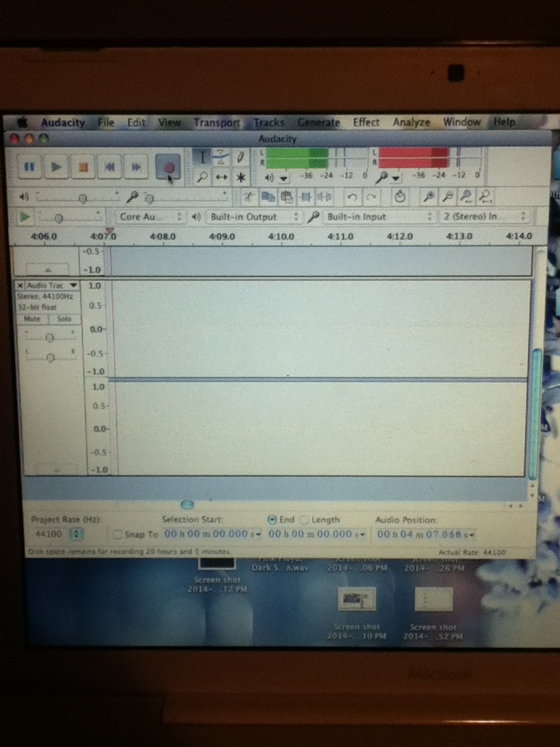Open the Window menu

click(461, 122)
